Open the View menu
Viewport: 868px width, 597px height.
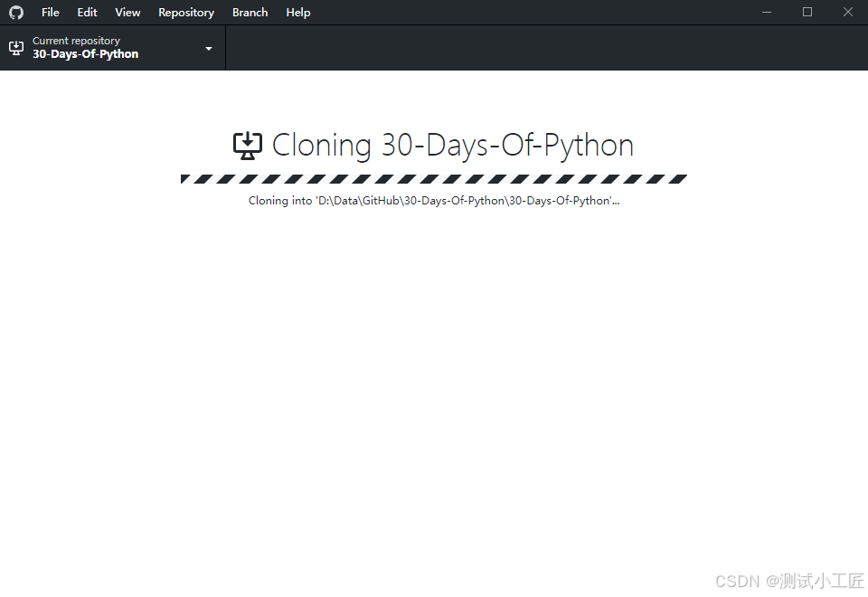[x=127, y=12]
